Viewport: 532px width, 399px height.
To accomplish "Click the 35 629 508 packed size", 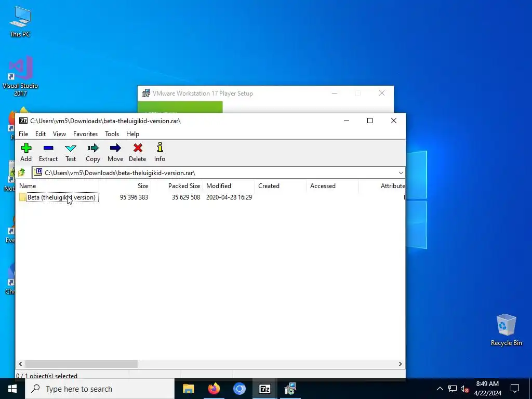I will pos(186,197).
